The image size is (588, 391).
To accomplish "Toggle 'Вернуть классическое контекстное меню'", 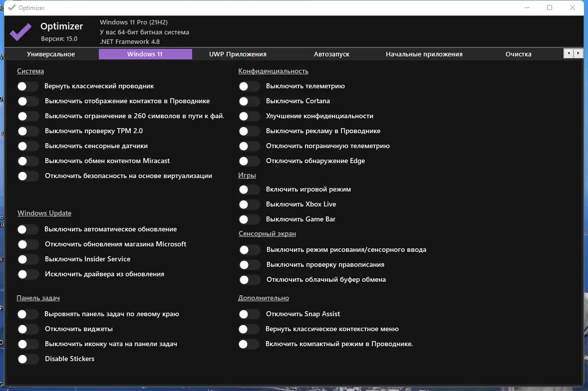I will tap(249, 329).
